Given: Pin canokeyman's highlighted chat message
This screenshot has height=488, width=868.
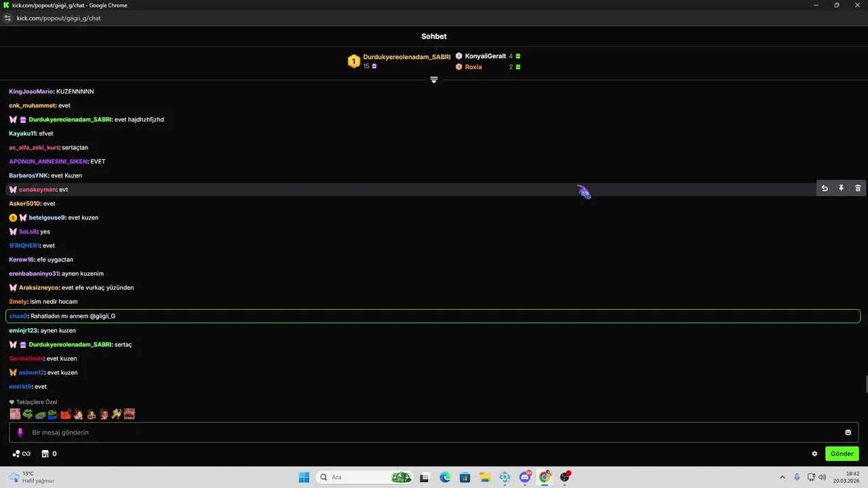Looking at the screenshot, I should point(841,188).
